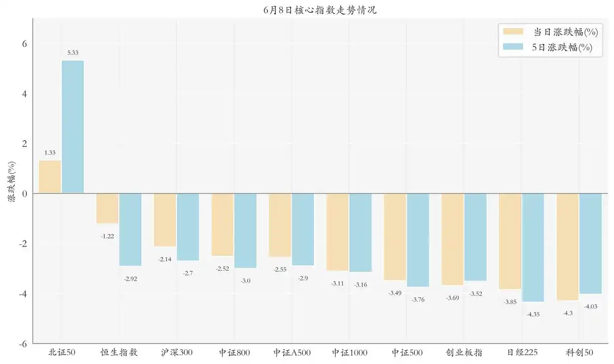Select the blue bar labeled 5.33

[x=73, y=127]
